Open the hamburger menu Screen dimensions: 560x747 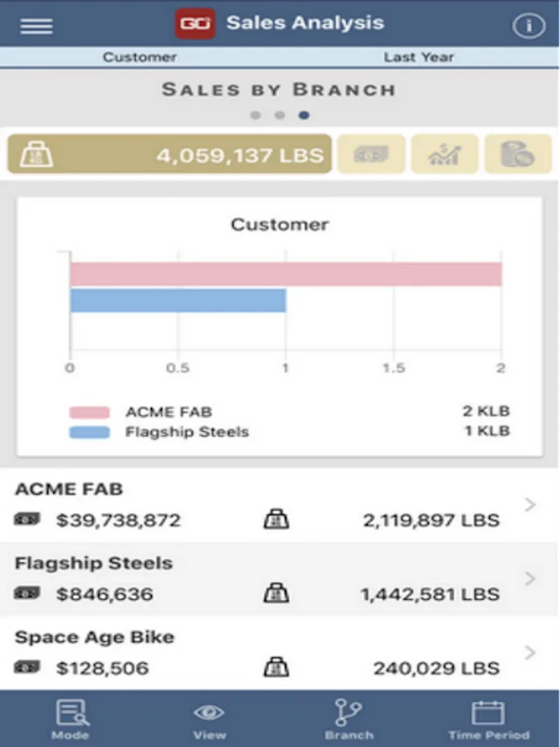(37, 26)
